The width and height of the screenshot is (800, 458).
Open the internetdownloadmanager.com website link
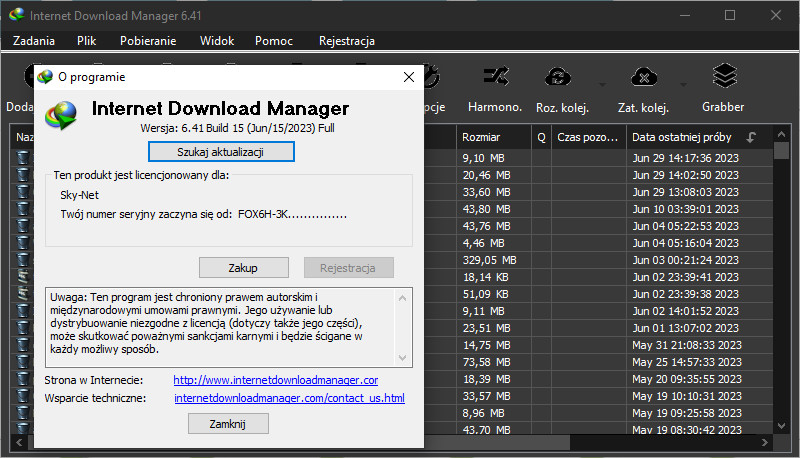pos(276,380)
